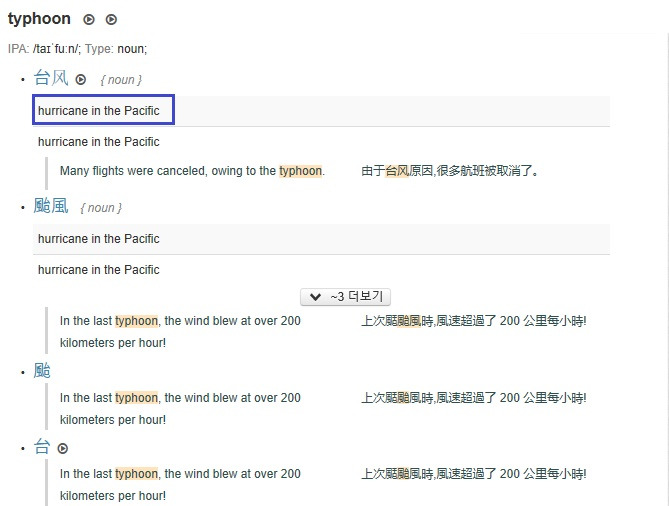669x506 pixels.
Task: Select the IPA pronunciation /taɪˈfuːn/ text
Action: point(56,49)
